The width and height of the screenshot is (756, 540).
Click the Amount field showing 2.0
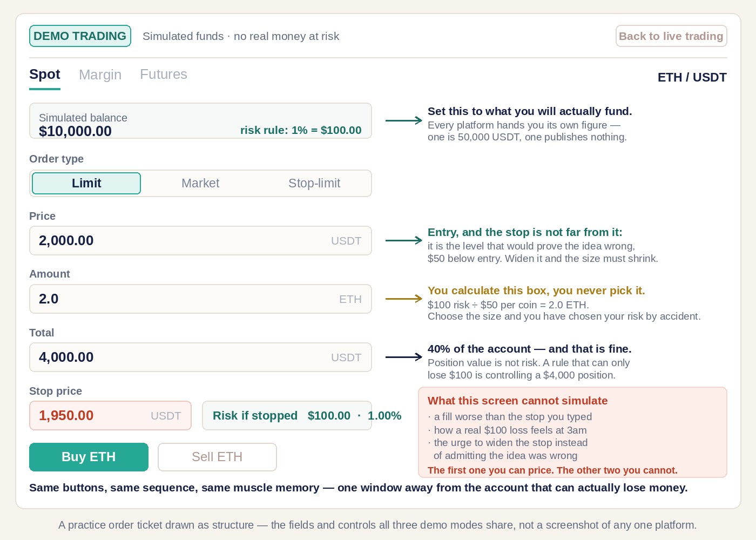(x=200, y=299)
